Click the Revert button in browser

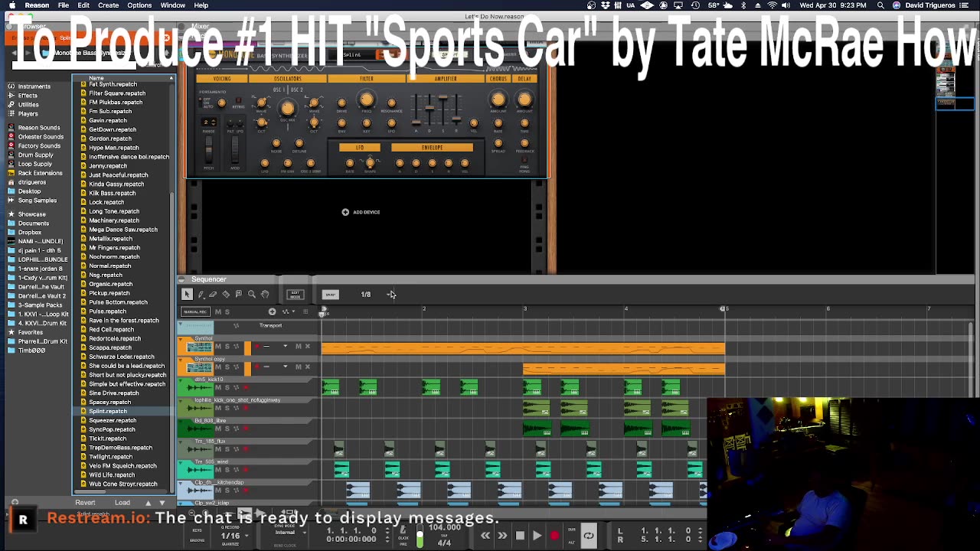85,503
